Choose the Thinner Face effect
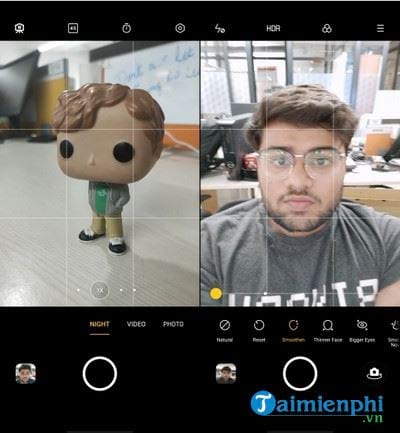The height and width of the screenshot is (433, 400). (x=328, y=330)
